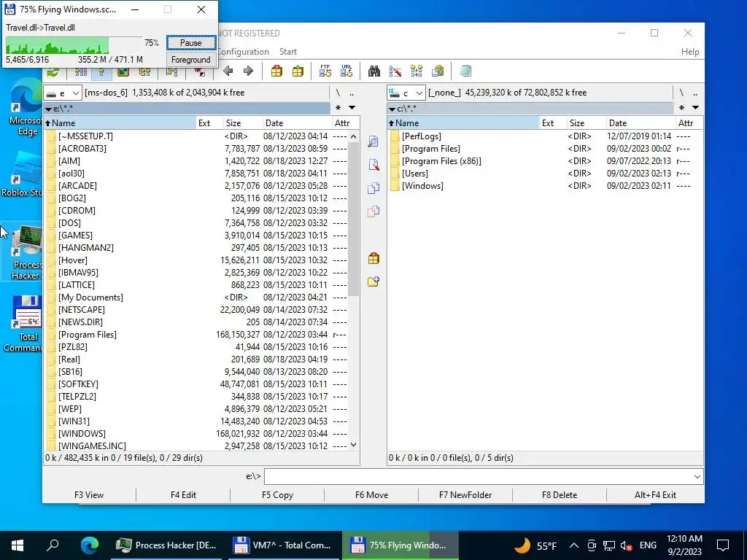Open left panel directory history arrow
This screenshot has width=747, height=560.
click(352, 108)
